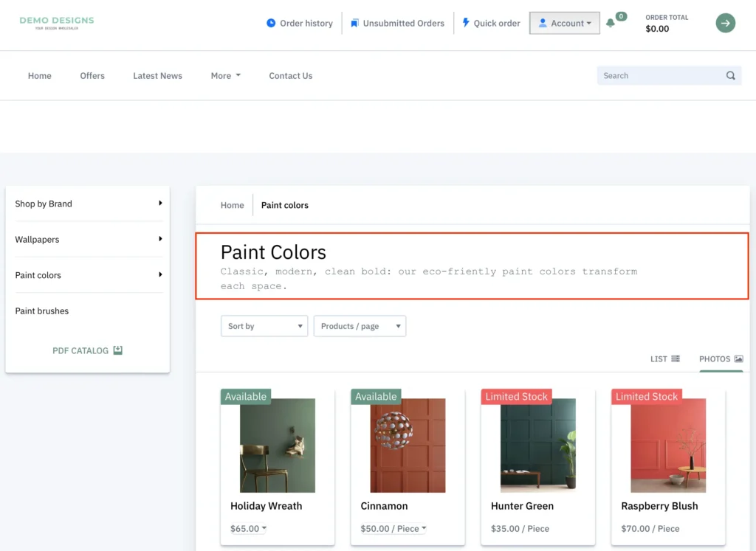Select the Paint brushes category
The width and height of the screenshot is (756, 551).
(42, 311)
